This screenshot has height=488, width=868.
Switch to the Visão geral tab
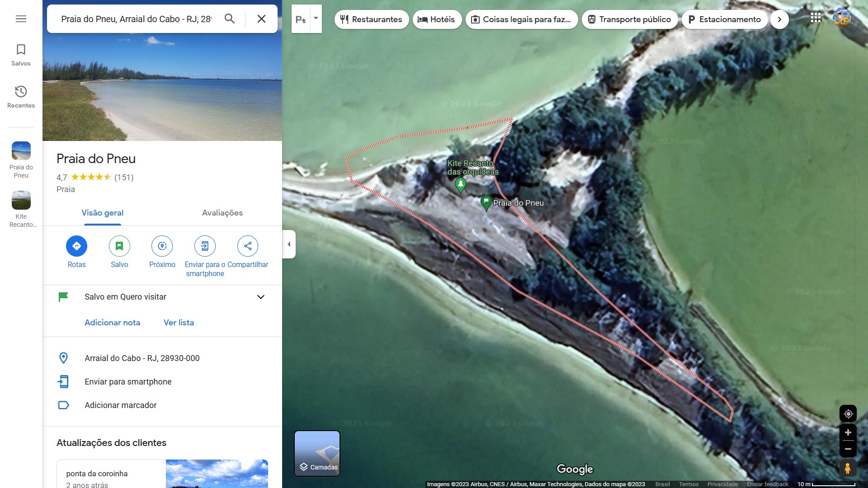[103, 213]
